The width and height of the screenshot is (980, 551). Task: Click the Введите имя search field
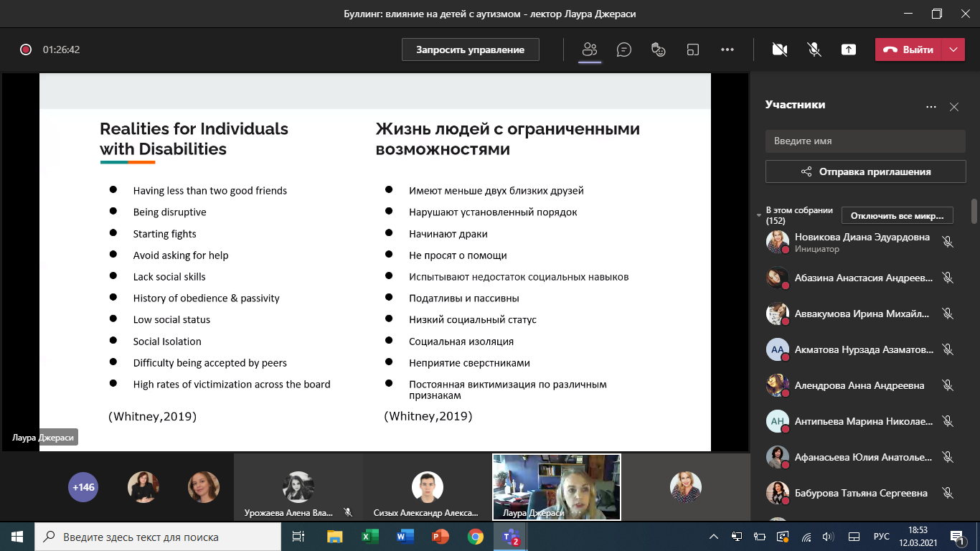(x=865, y=141)
